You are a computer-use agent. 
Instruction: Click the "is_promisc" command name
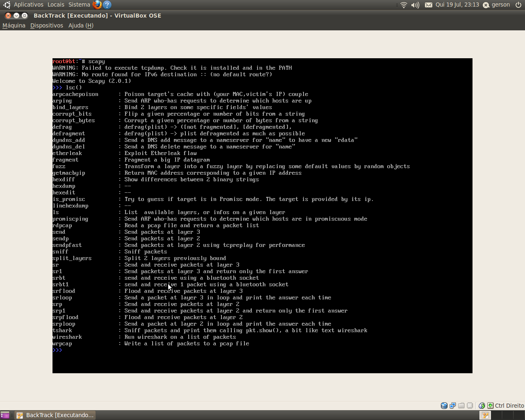(x=69, y=199)
